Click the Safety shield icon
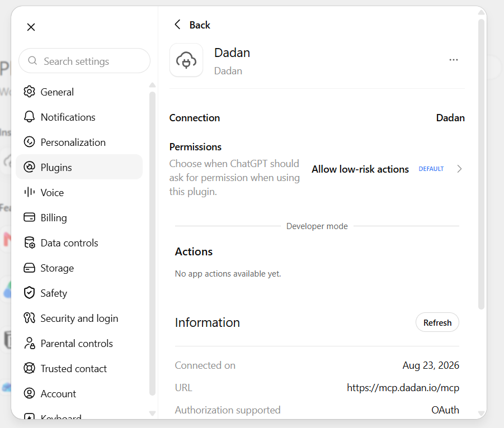The height and width of the screenshot is (428, 504). [x=29, y=293]
